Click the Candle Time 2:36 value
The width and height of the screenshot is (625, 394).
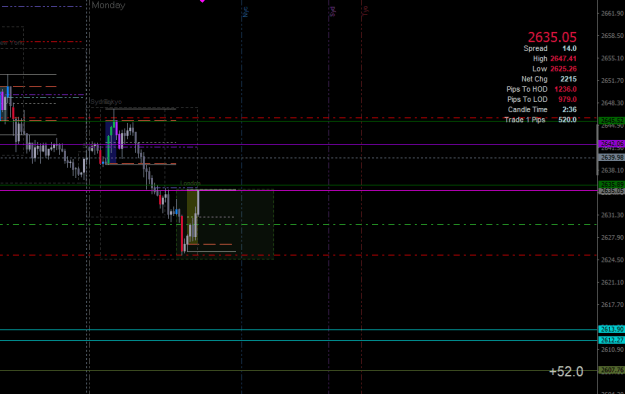pos(569,109)
